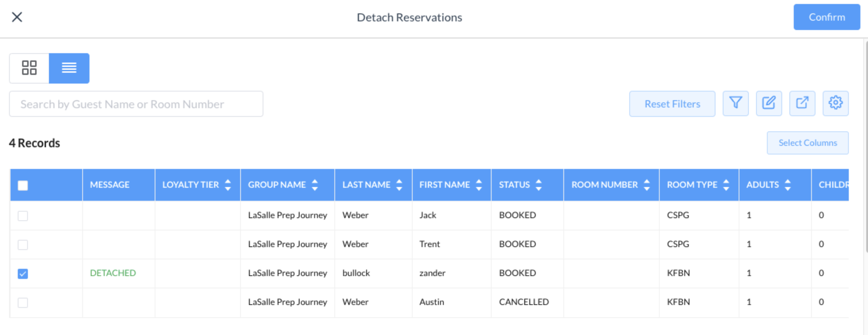868x335 pixels.
Task: Click the guest name search field
Action: coord(136,104)
